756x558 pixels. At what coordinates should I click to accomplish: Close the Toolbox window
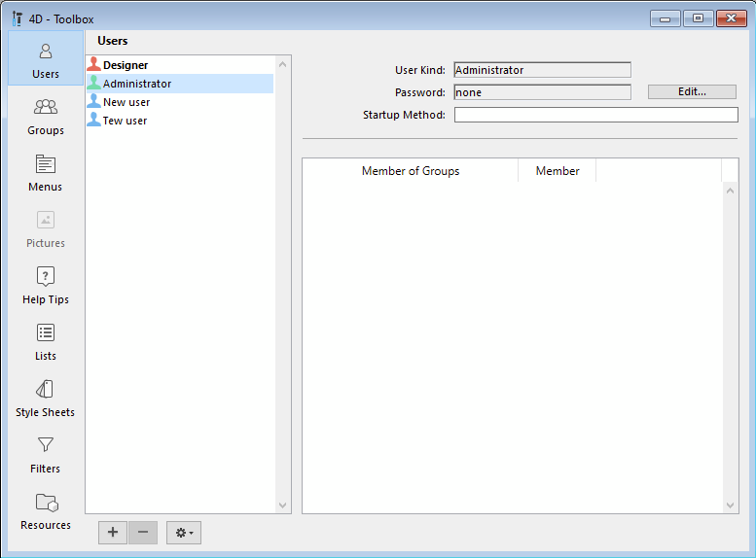click(732, 18)
